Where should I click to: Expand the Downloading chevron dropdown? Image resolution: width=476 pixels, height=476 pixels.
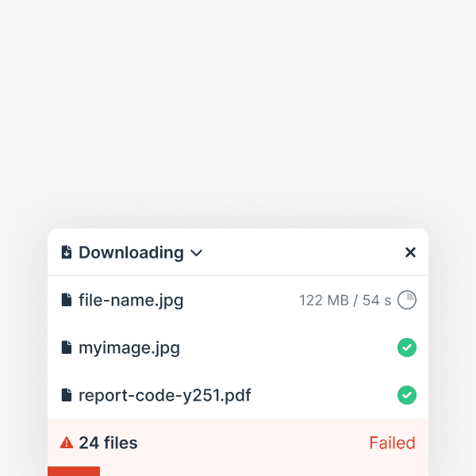pos(197,253)
